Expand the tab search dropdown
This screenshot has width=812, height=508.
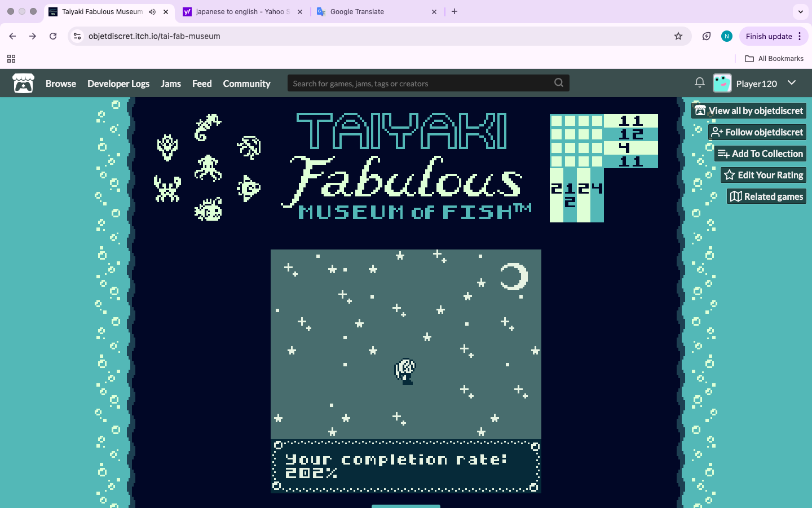[x=801, y=12]
